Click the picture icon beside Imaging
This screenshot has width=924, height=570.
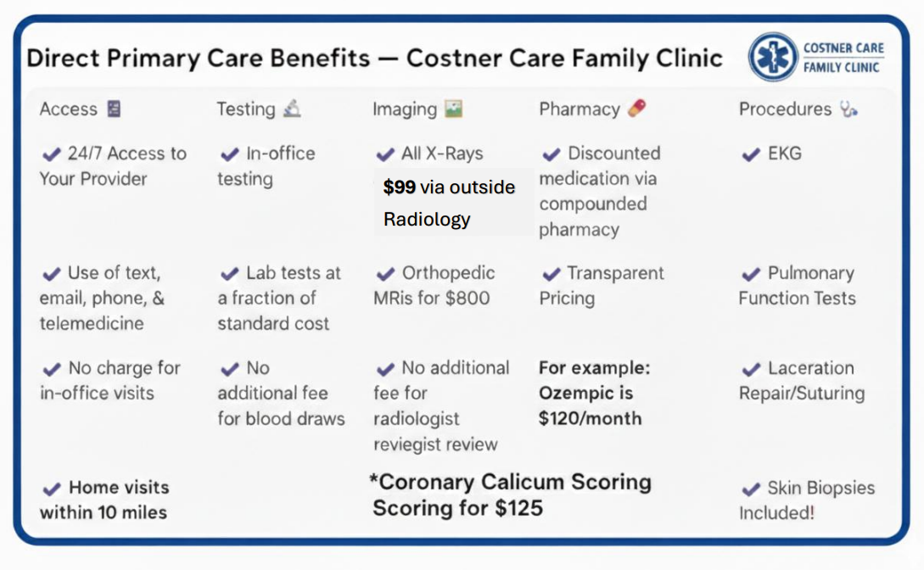coord(454,109)
